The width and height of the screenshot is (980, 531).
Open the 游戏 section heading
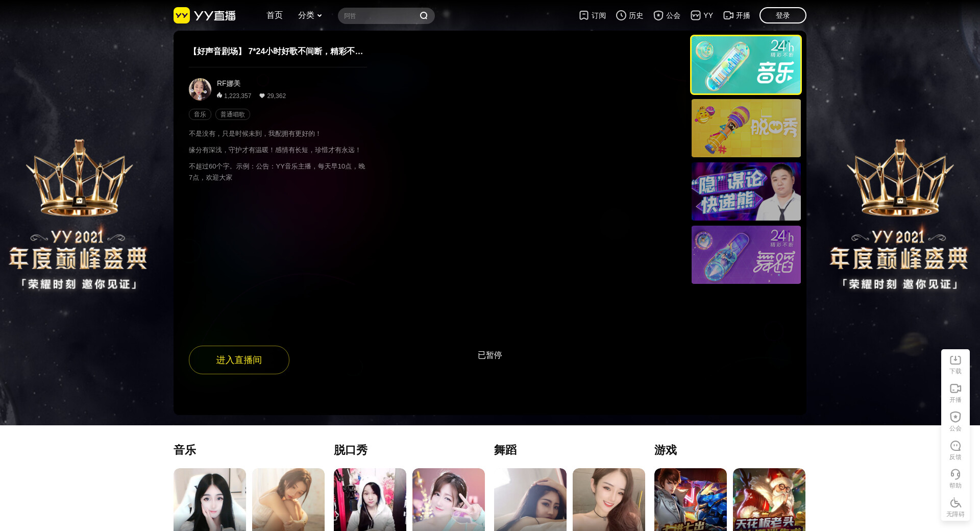pyautogui.click(x=666, y=450)
